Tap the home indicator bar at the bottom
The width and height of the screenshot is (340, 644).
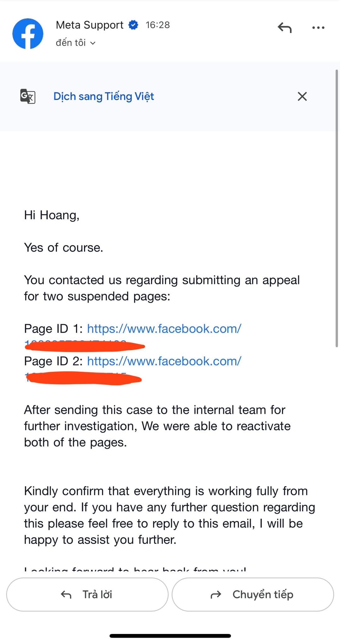tap(170, 636)
